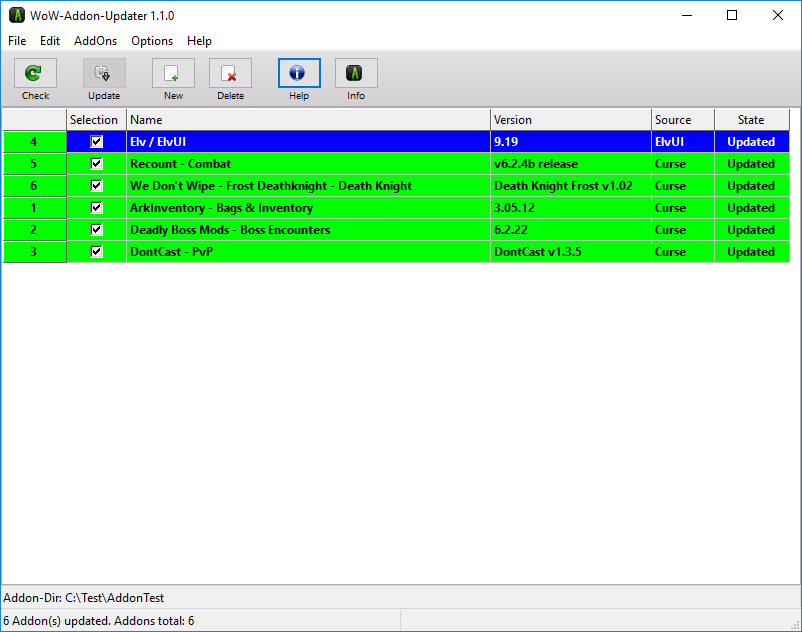Click the Help toolbar icon
Screen dimensions: 802x632
tap(299, 74)
